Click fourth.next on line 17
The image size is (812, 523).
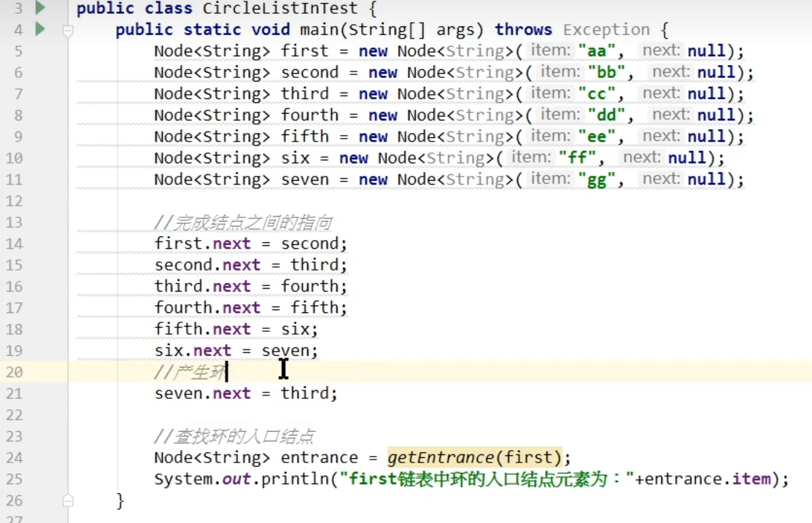(207, 308)
